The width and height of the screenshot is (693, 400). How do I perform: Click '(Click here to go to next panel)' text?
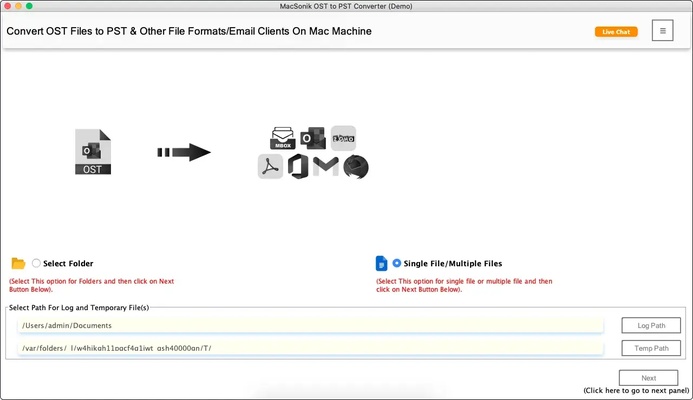(x=636, y=391)
